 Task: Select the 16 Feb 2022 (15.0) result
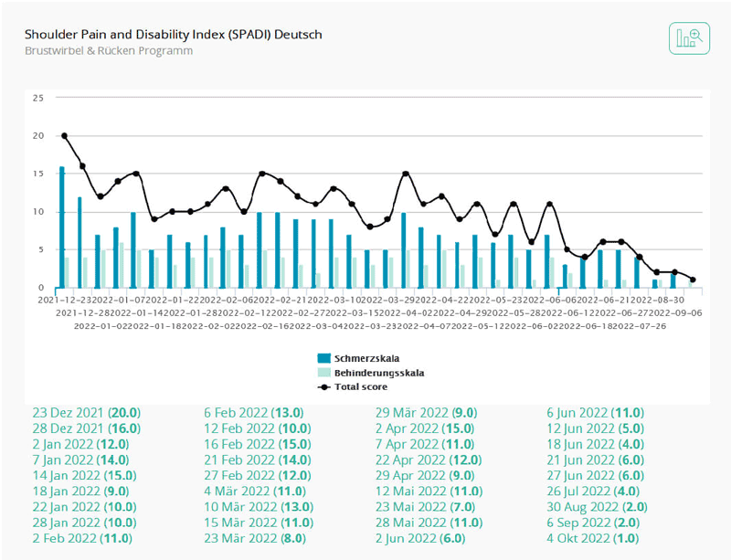coord(258,444)
